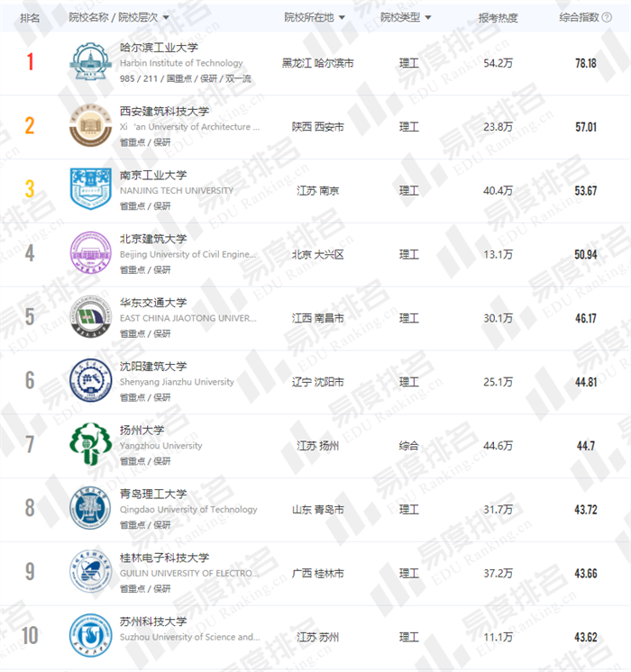
Task: Click the 苏州科技大学 name link
Action: pyautogui.click(x=153, y=622)
